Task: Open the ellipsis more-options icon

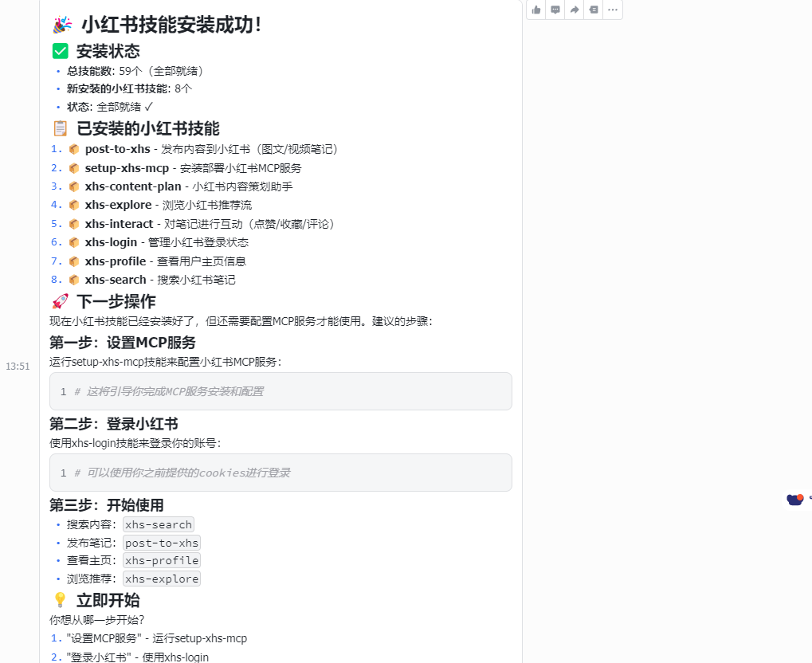Action: [x=612, y=10]
